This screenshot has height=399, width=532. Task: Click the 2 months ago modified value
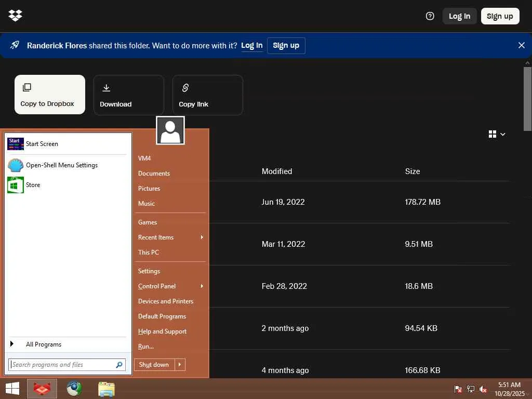click(285, 328)
